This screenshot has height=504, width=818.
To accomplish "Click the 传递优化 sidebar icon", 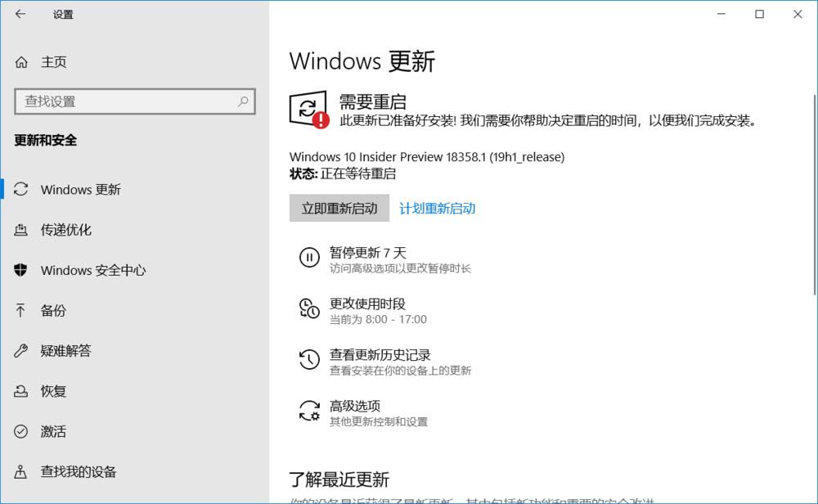I will [x=21, y=230].
